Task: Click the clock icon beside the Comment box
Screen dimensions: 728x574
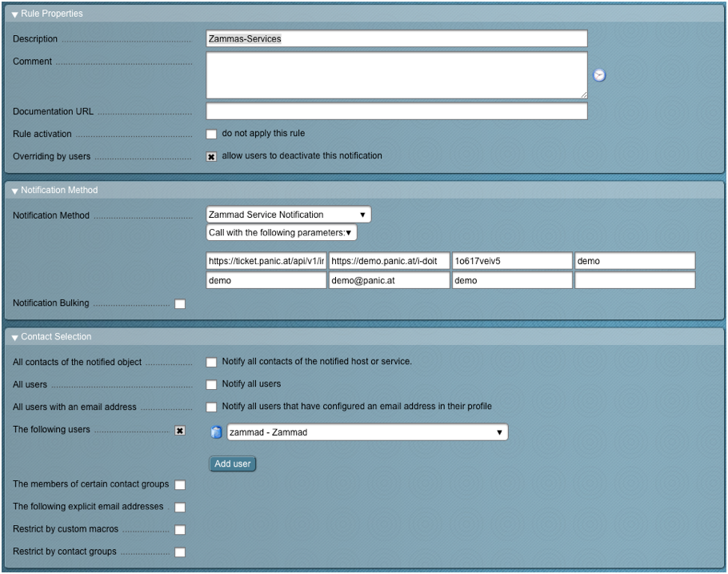Action: click(x=599, y=75)
